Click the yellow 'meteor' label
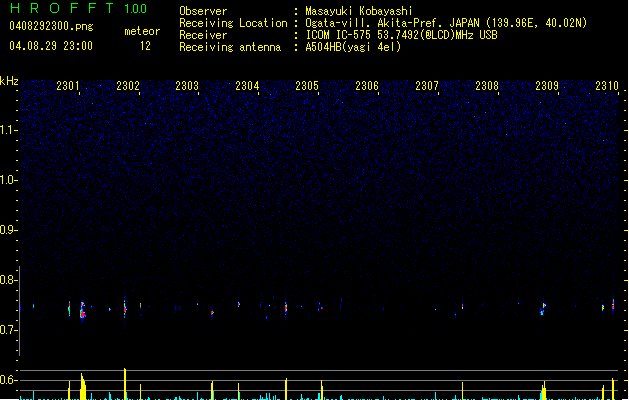The image size is (629, 400). click(142, 31)
